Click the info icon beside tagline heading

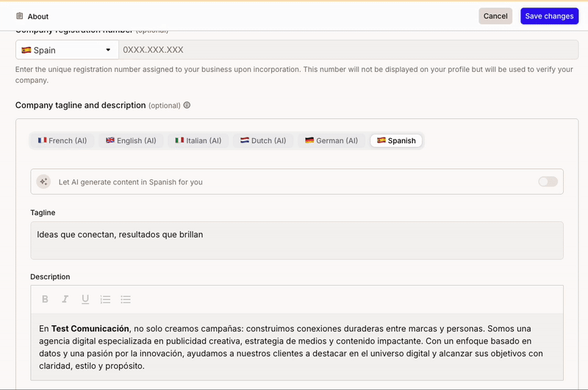click(x=187, y=105)
